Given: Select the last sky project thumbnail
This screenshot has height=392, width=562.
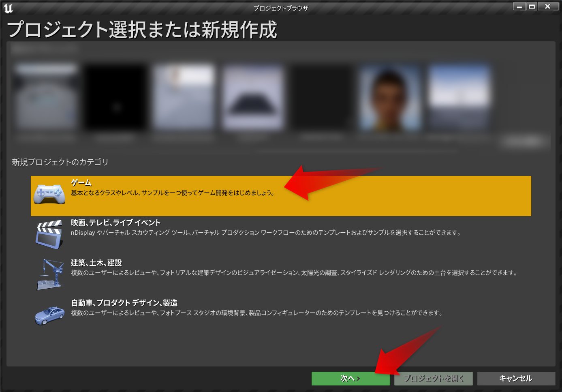Looking at the screenshot, I should point(458,97).
